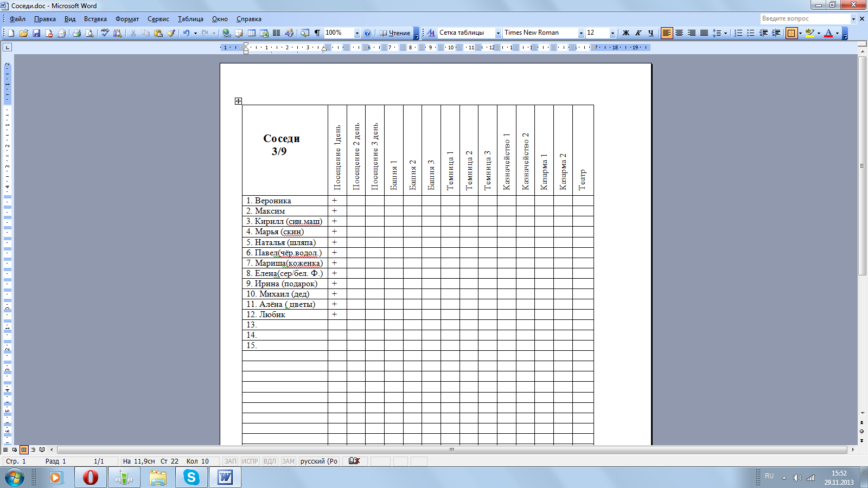Screen dimensions: 868x488
Task: Toggle paragraph marks ¶ display
Action: click(x=317, y=33)
